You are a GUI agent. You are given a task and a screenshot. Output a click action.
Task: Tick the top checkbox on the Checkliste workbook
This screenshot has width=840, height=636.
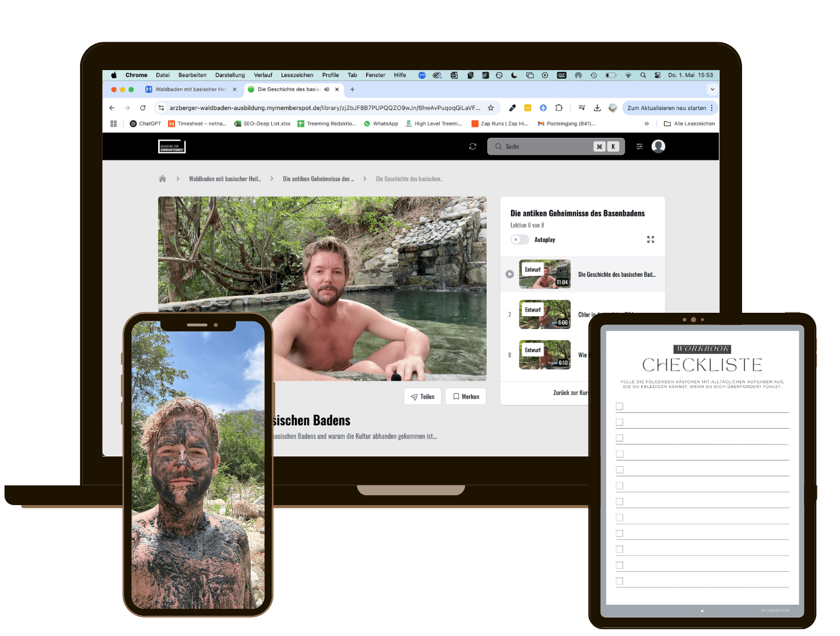(x=619, y=406)
